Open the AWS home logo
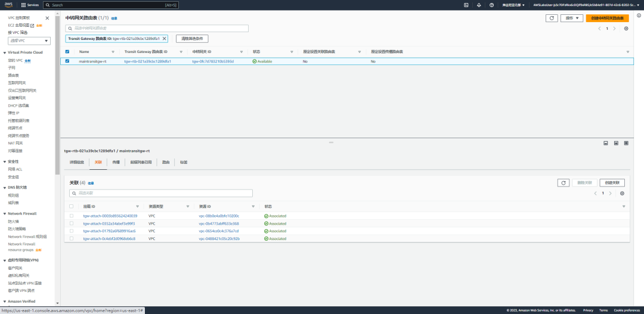The height and width of the screenshot is (314, 644). click(8, 5)
